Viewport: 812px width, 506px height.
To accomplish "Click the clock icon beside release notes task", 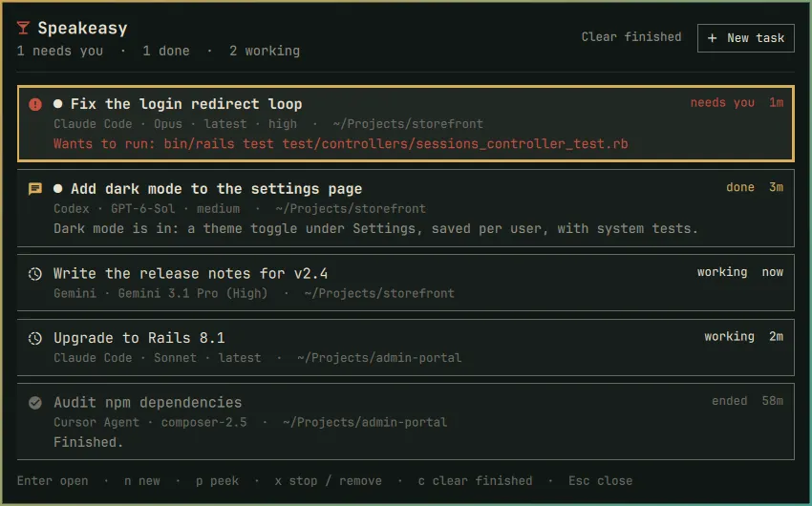I will (x=35, y=274).
